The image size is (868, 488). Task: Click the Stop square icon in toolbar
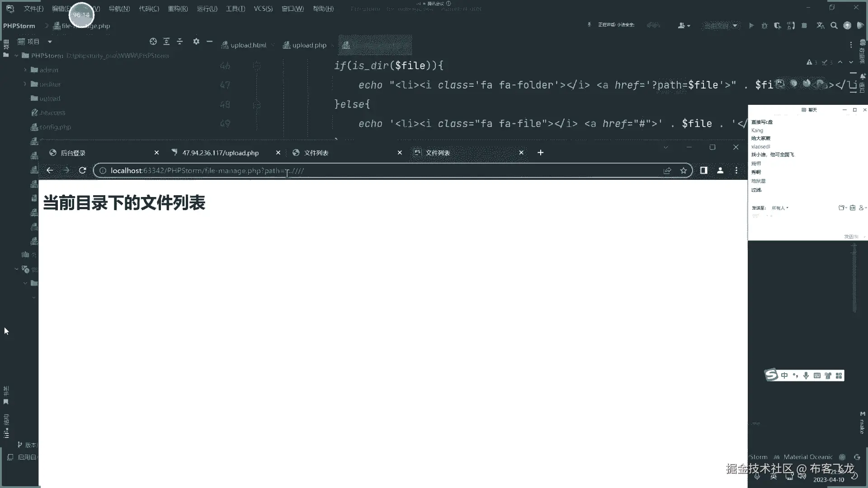point(804,26)
